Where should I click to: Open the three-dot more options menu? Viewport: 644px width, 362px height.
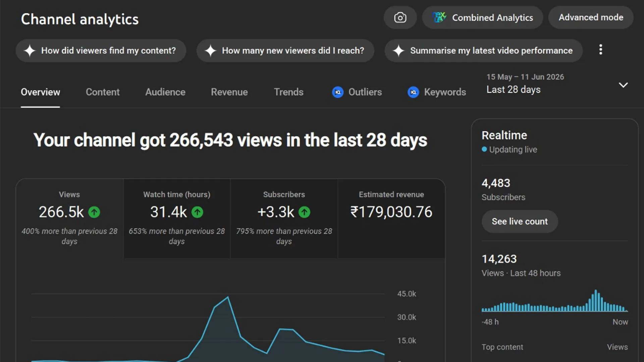(601, 50)
